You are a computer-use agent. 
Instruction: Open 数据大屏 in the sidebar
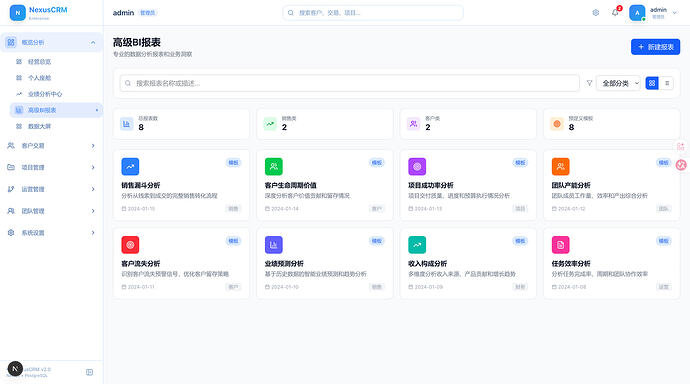tap(56, 126)
